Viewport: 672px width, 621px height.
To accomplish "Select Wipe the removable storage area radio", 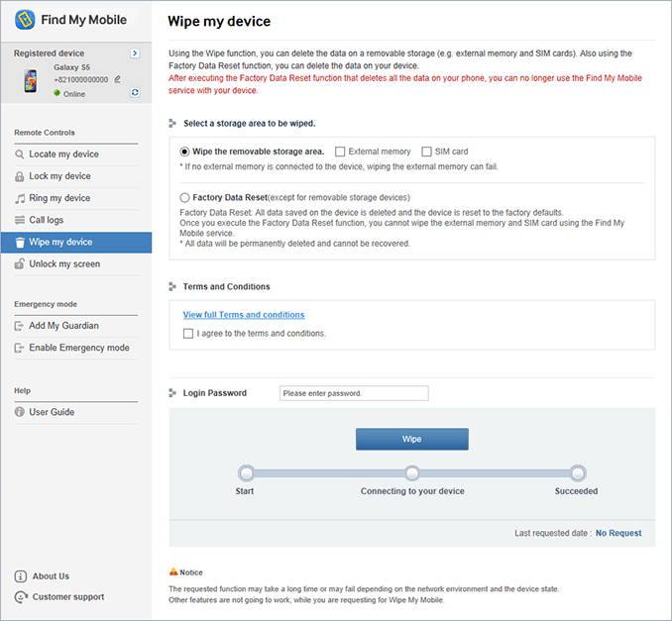I will click(x=185, y=152).
